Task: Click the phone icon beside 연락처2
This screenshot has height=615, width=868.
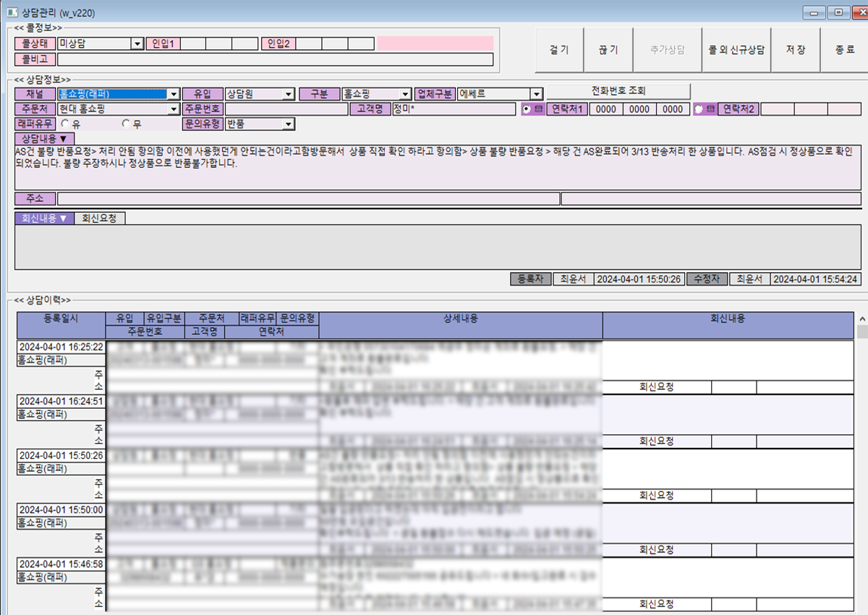Action: (x=710, y=109)
